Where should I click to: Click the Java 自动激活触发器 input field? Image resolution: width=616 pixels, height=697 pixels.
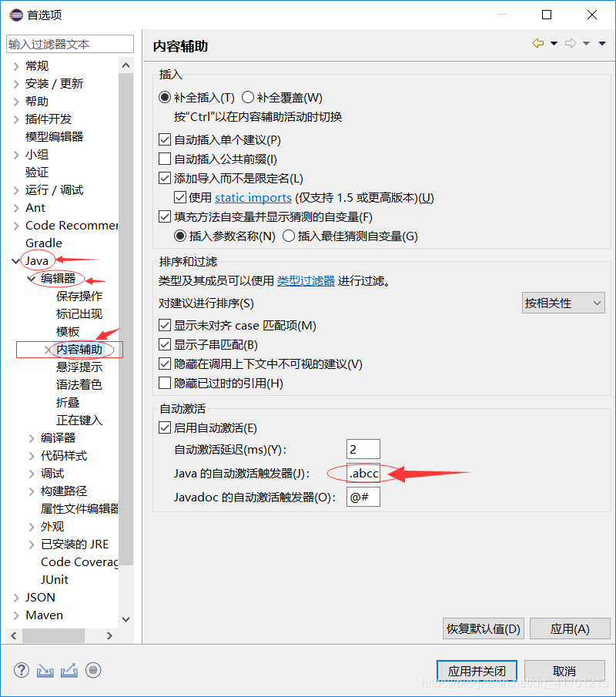click(x=363, y=473)
